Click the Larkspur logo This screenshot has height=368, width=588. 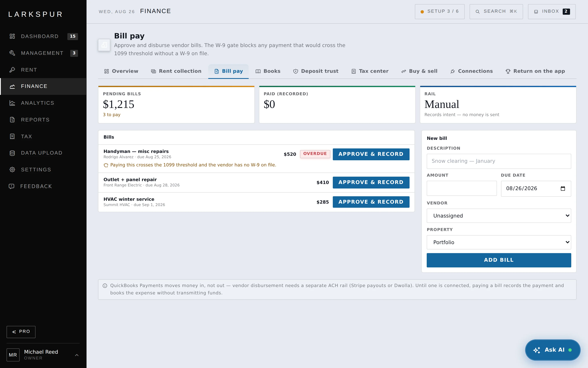36,14
